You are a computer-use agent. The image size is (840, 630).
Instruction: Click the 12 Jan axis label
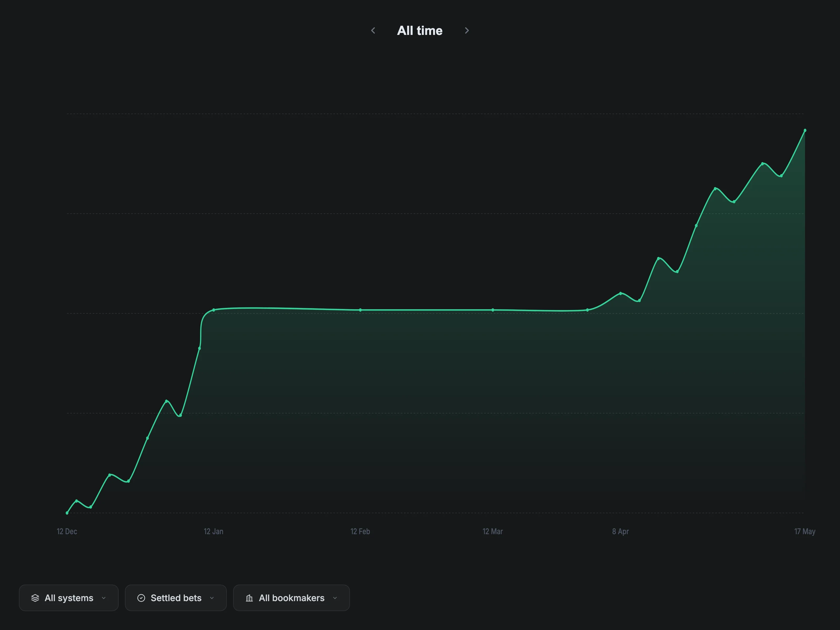click(213, 531)
